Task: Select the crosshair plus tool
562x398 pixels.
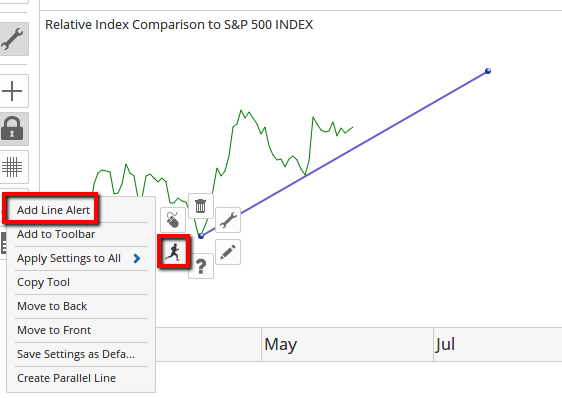Action: click(13, 91)
